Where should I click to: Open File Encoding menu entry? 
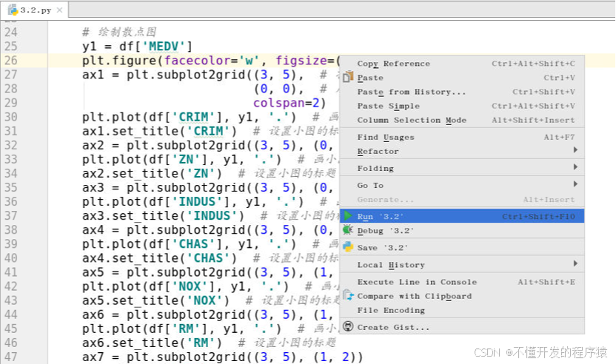click(x=461, y=310)
